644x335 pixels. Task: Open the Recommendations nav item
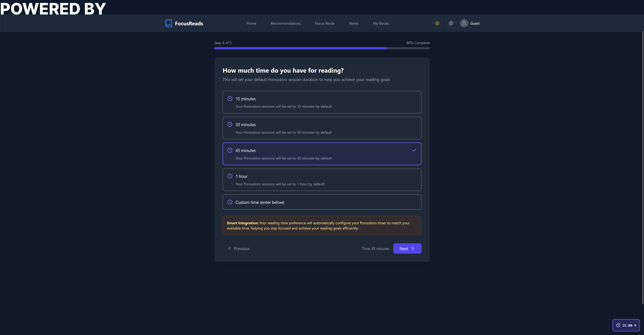tap(286, 23)
